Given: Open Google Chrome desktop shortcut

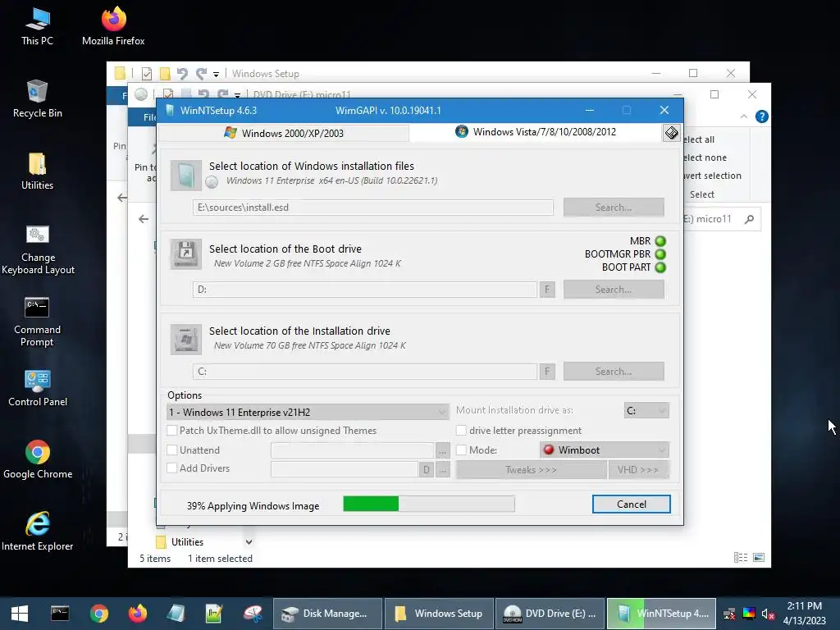Looking at the screenshot, I should click(38, 459).
